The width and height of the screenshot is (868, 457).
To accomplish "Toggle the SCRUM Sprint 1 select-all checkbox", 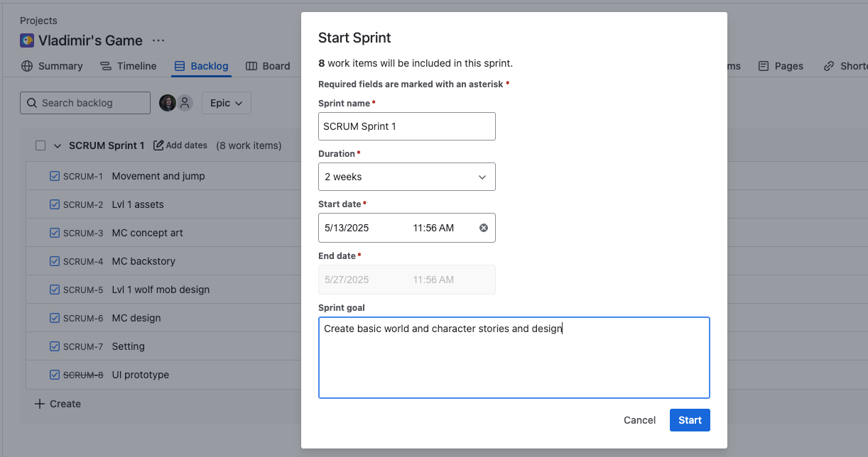I will point(40,145).
